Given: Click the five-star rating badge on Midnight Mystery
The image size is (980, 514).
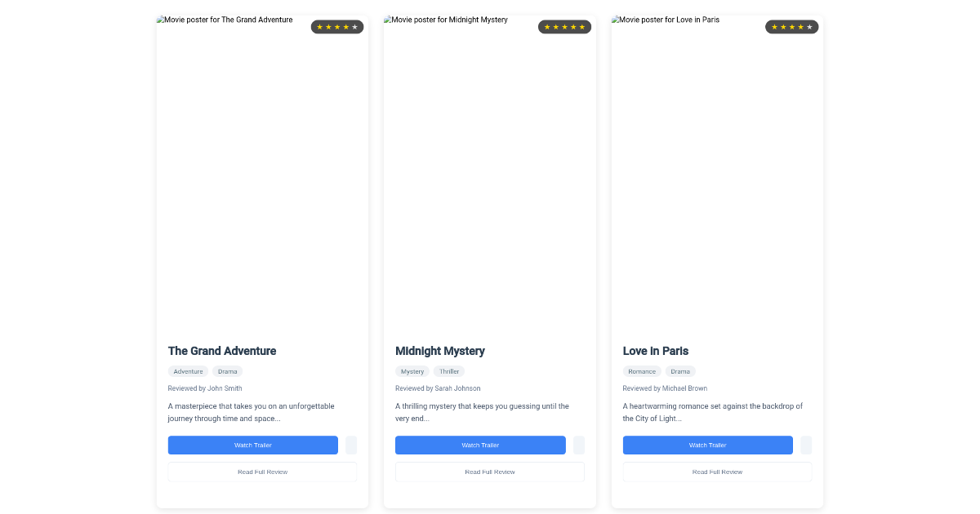Looking at the screenshot, I should [x=564, y=26].
